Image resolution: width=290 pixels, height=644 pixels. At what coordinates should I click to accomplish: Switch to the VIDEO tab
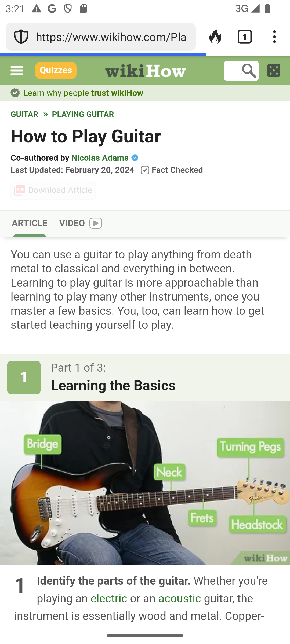pos(81,223)
